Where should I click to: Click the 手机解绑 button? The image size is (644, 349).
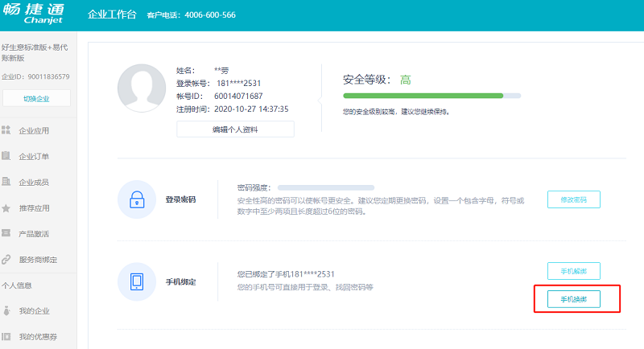tap(574, 271)
